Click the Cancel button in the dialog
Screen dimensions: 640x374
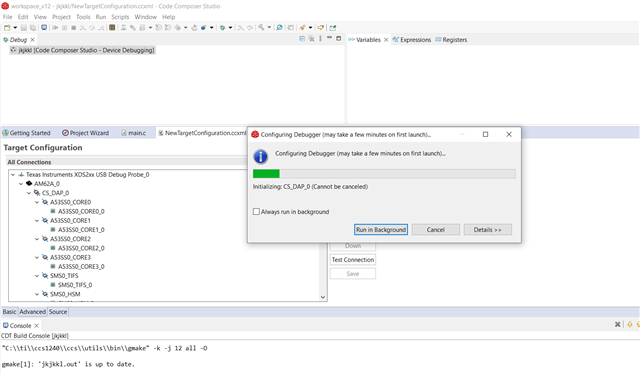[x=436, y=229]
